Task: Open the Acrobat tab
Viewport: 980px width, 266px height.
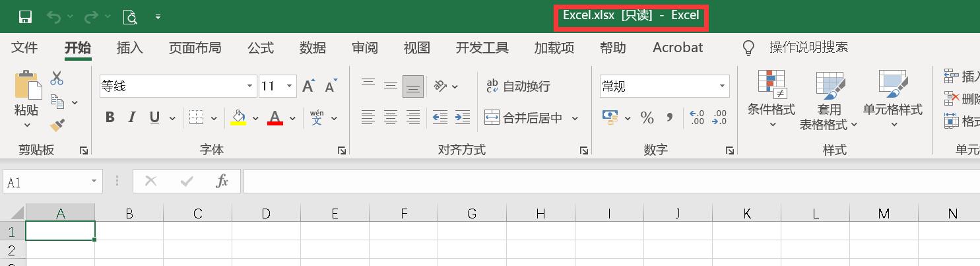Action: pyautogui.click(x=678, y=48)
